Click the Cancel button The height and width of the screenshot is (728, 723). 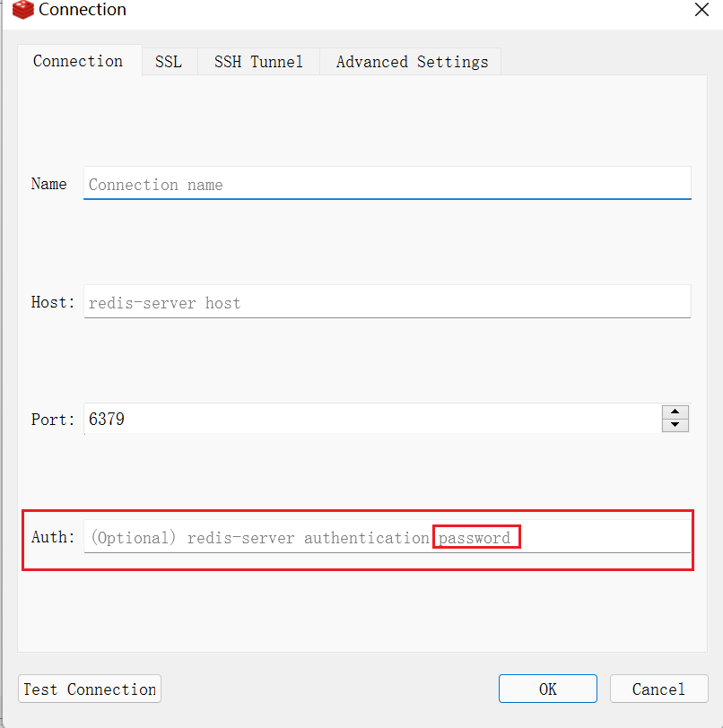coord(659,689)
